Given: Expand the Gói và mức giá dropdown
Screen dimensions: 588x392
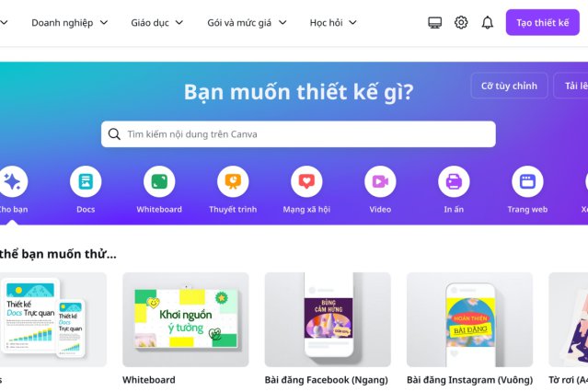Looking at the screenshot, I should pos(248,22).
